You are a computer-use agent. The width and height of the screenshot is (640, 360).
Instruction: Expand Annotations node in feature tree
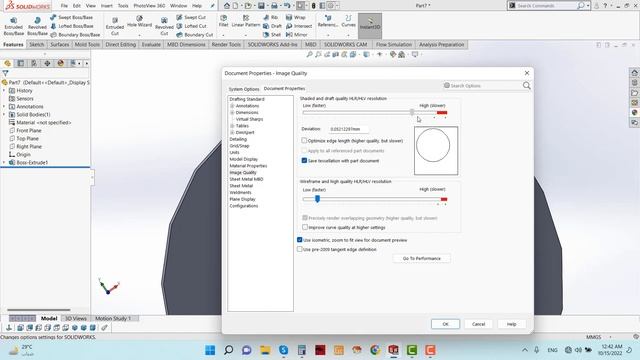(x=4, y=107)
